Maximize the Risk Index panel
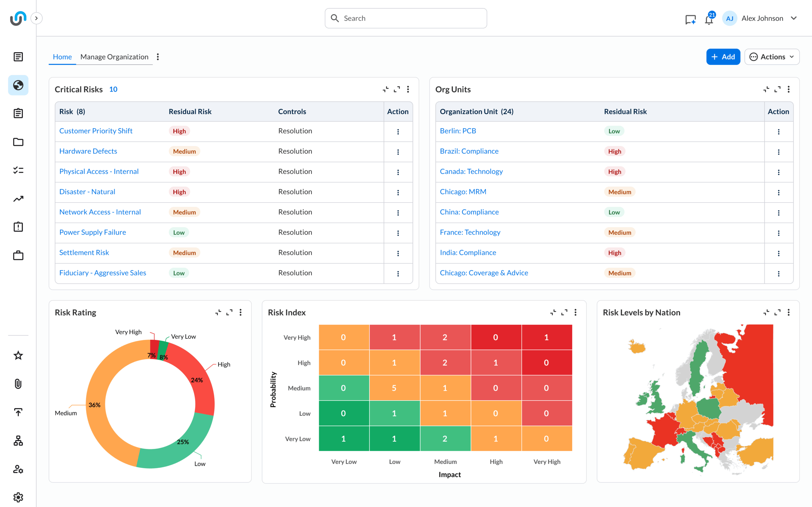The image size is (812, 507). point(564,312)
